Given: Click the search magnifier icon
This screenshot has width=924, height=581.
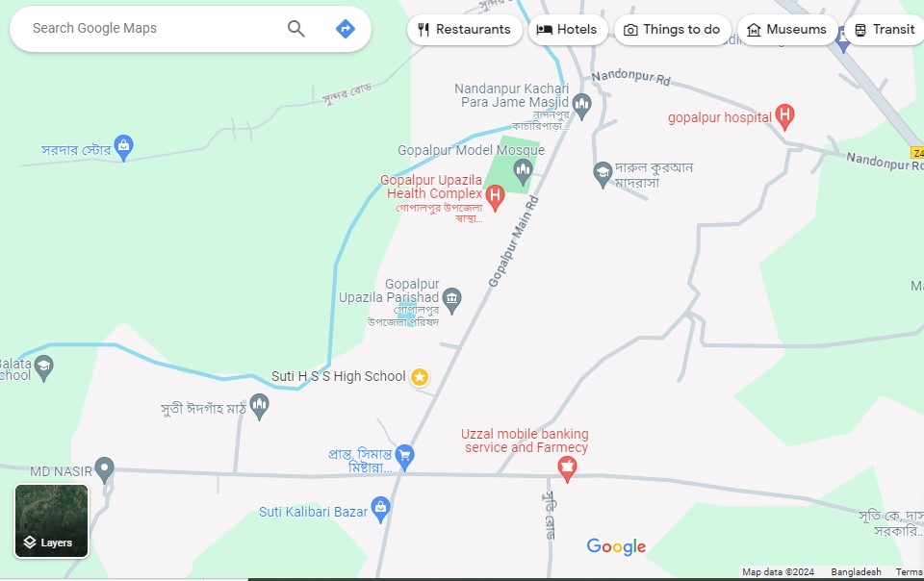Looking at the screenshot, I should 295,28.
